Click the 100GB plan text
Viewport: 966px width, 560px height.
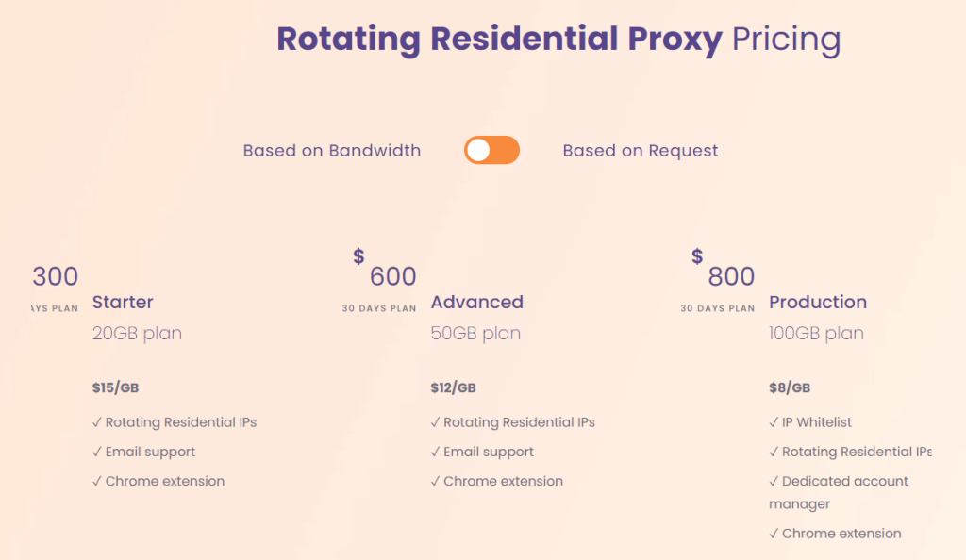point(816,334)
